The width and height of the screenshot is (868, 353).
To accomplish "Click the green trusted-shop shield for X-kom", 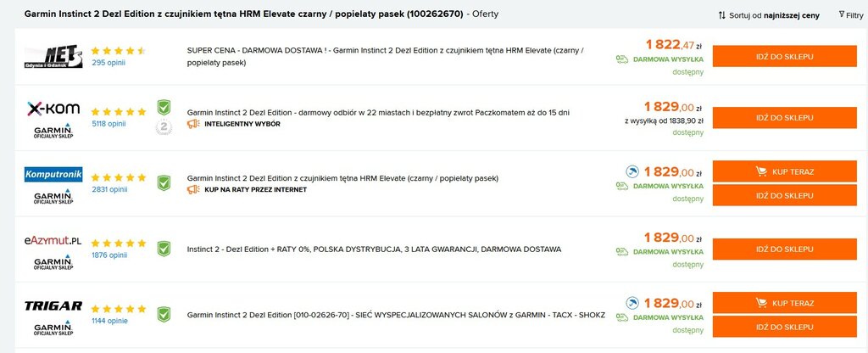I will coord(164,108).
